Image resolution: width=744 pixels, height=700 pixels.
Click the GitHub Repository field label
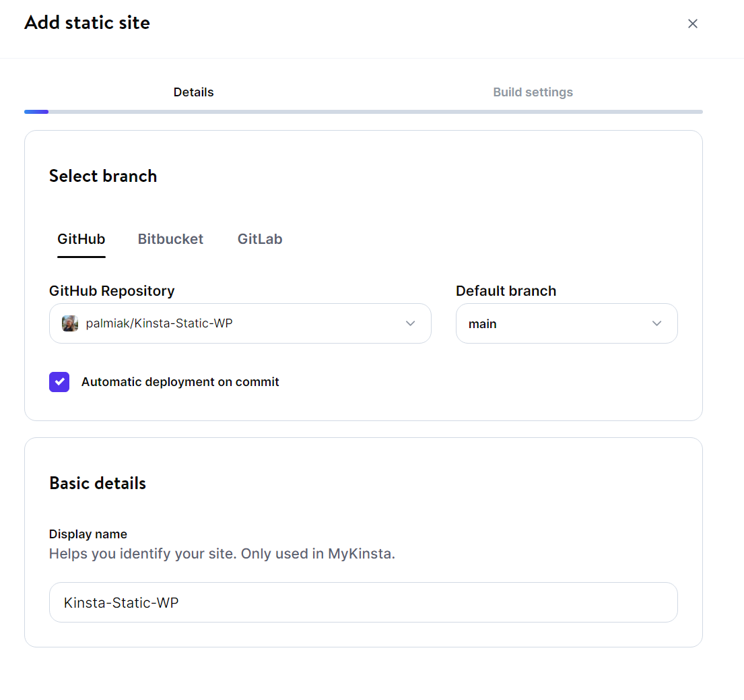click(112, 291)
